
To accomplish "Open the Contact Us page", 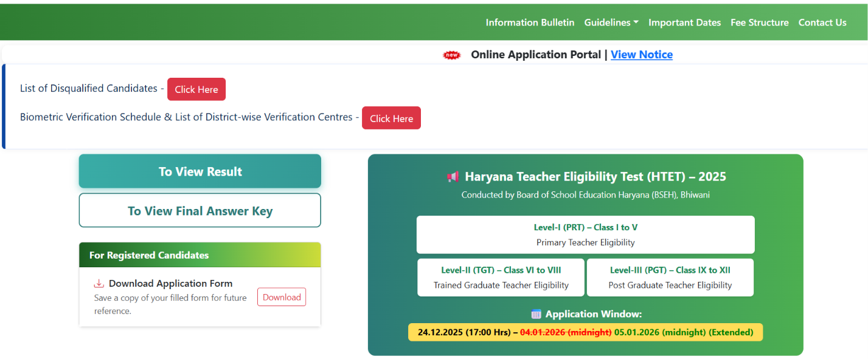I will (x=822, y=22).
